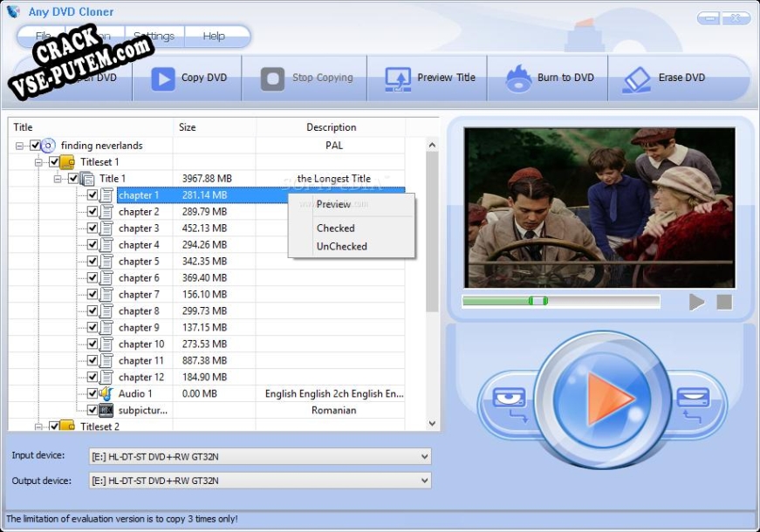Screen dimensions: 760x532
Task: Click the video preview seek slider handle
Action: 538,301
